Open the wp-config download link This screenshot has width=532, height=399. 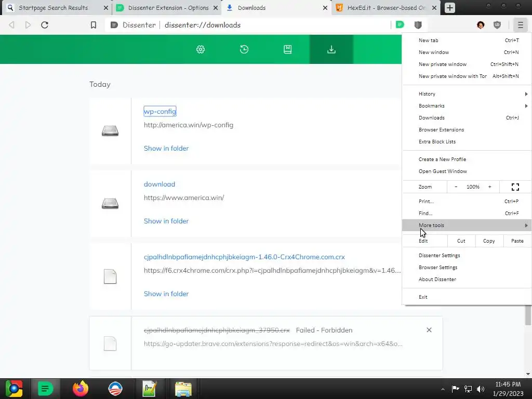coord(160,111)
